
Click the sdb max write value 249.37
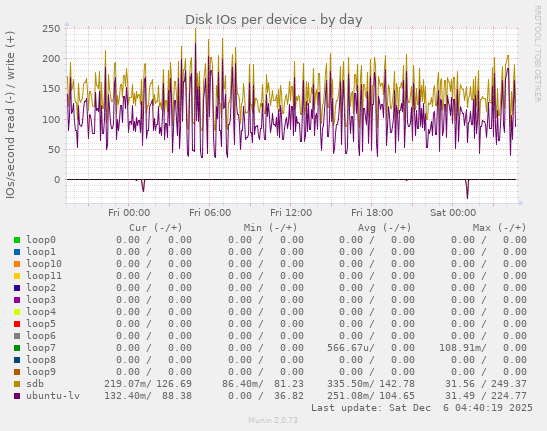(x=509, y=384)
